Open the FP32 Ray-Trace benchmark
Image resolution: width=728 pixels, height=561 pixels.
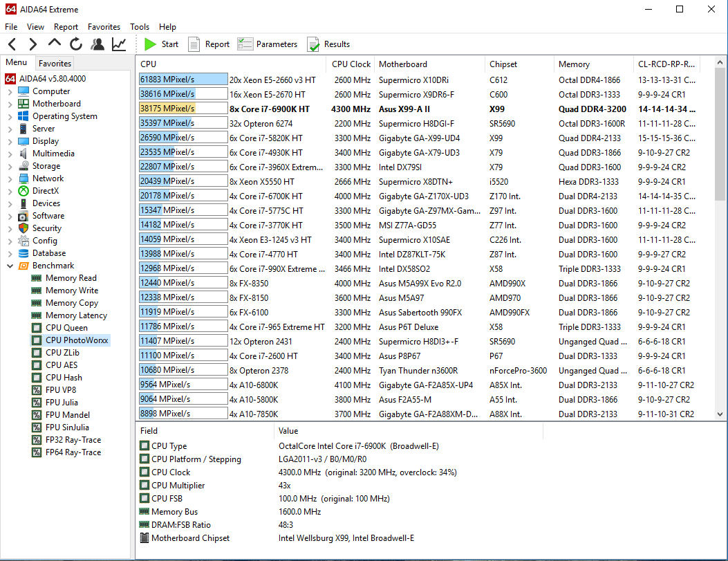pos(73,440)
